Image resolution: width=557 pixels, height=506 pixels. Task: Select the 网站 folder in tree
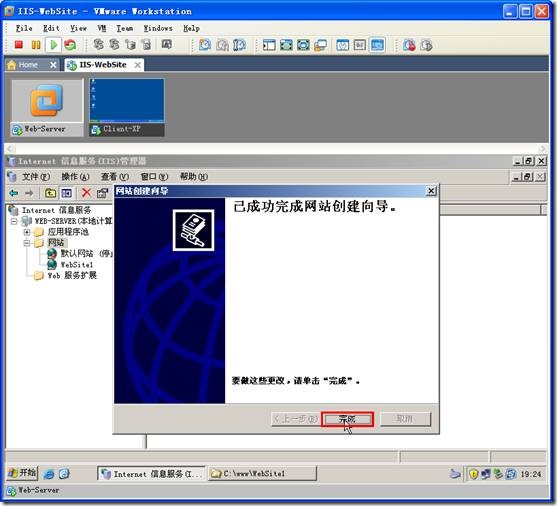click(56, 243)
